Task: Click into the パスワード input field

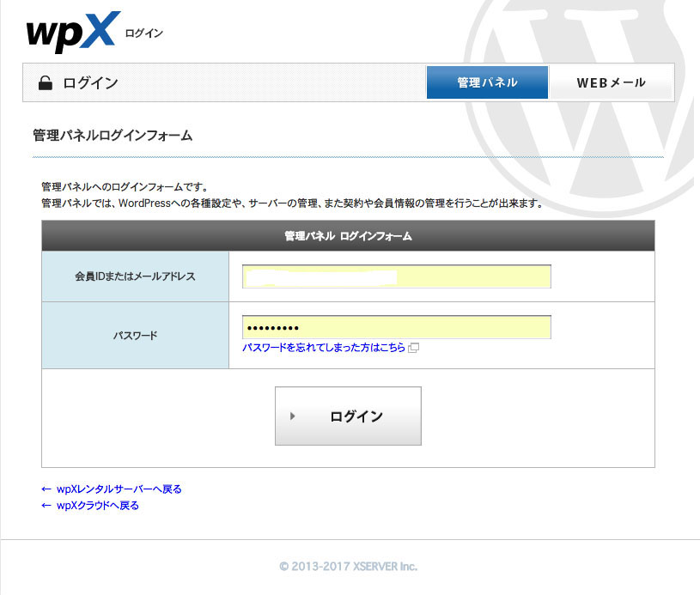Action: tap(396, 328)
